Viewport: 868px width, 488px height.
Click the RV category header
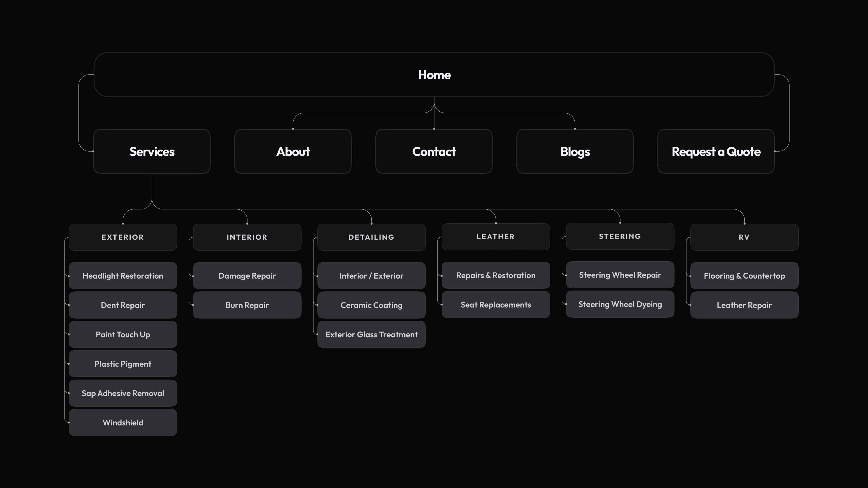[x=744, y=237]
